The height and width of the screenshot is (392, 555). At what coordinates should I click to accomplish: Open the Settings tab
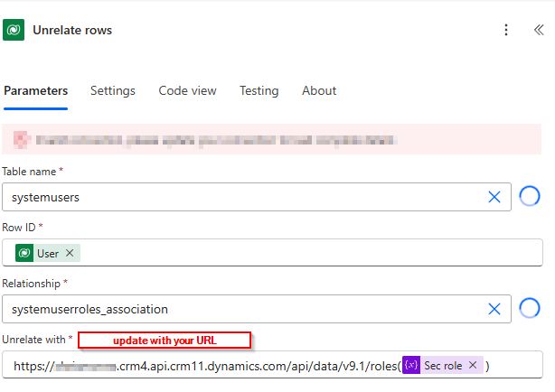coord(113,91)
